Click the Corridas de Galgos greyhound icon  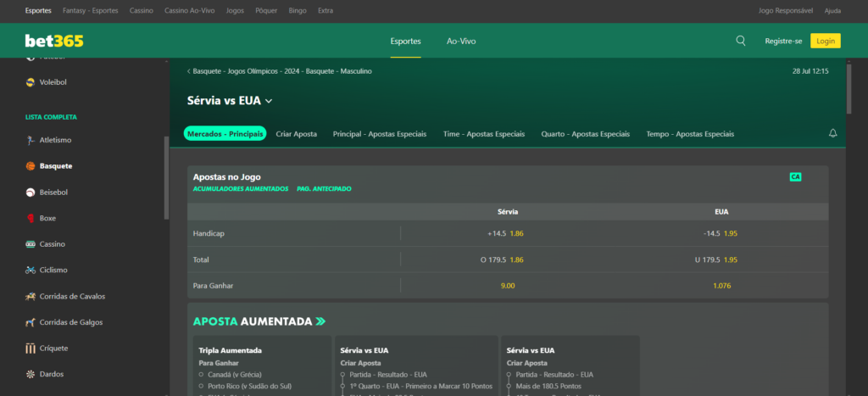pyautogui.click(x=31, y=322)
